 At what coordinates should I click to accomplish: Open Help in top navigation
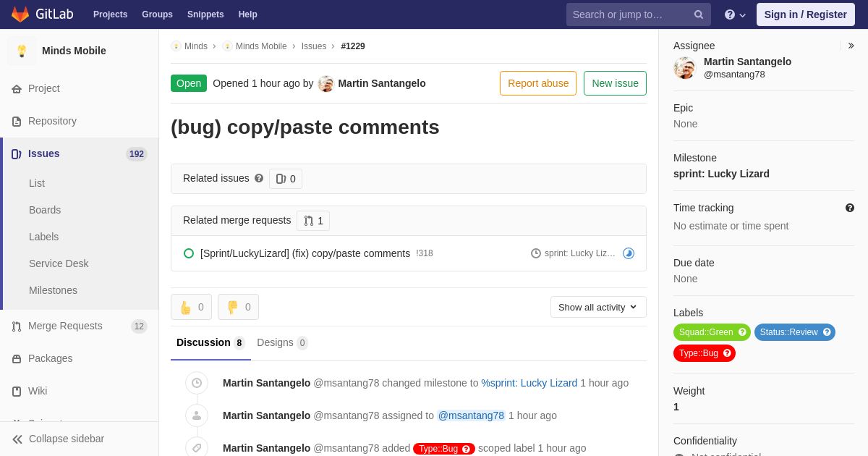click(248, 14)
